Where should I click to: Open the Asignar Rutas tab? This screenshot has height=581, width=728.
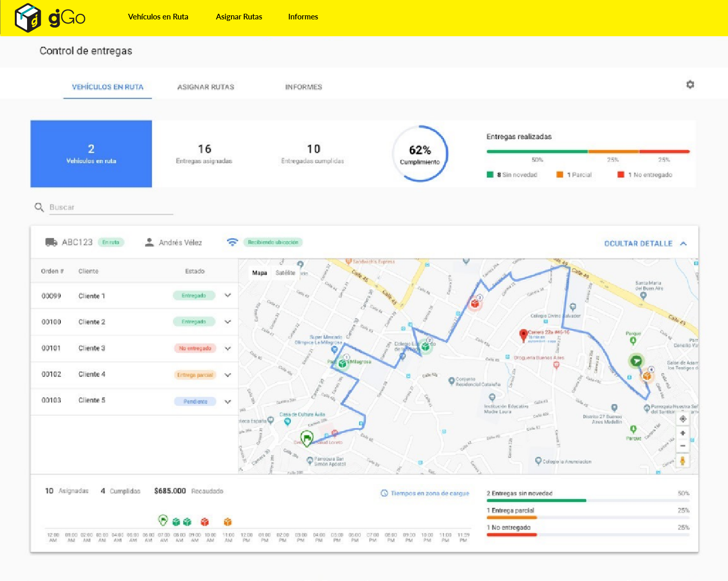click(x=205, y=87)
